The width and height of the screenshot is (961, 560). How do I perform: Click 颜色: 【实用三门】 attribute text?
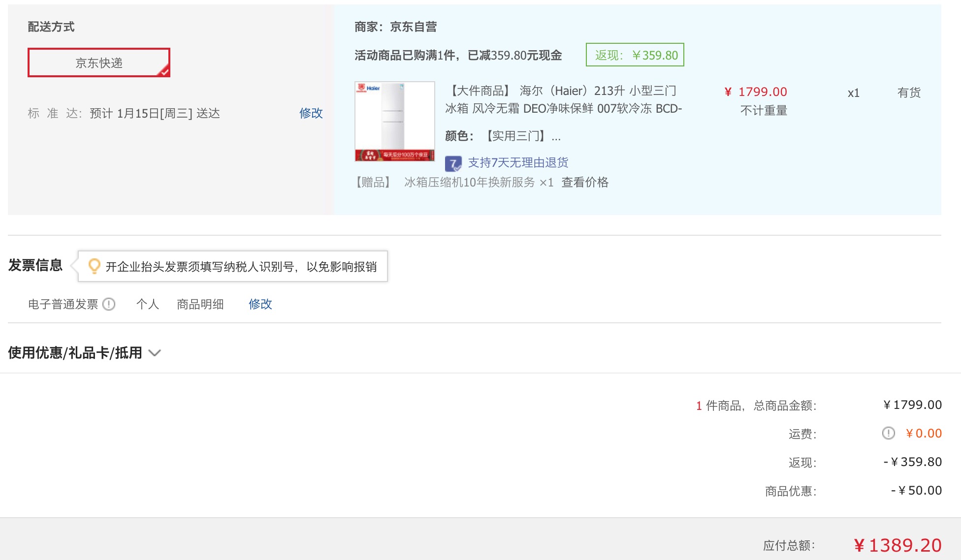[503, 136]
